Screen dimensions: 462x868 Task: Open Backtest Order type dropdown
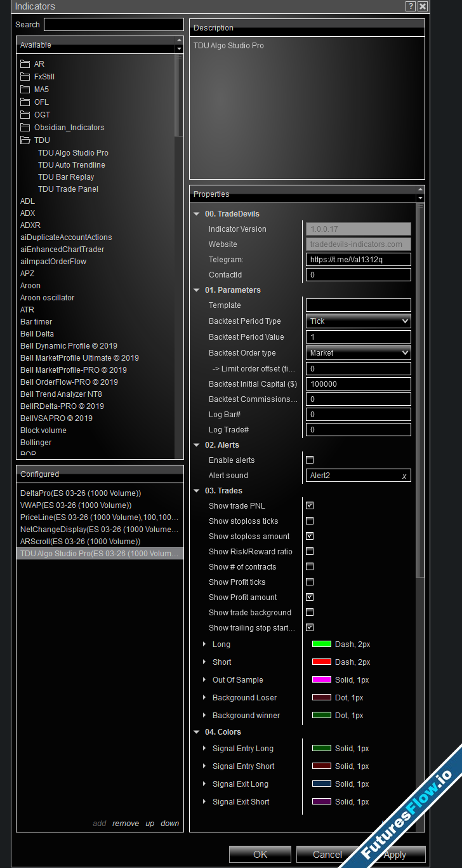pyautogui.click(x=359, y=353)
